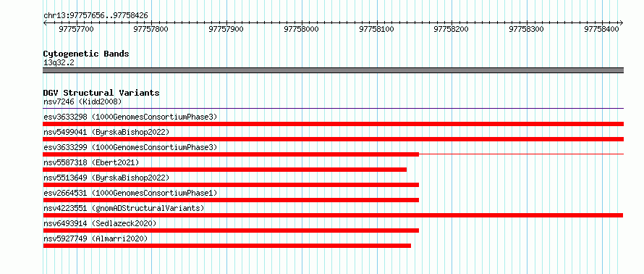The height and width of the screenshot is (274, 644).
Task: Click the red bar under nsv5499041
Action: tap(334, 139)
